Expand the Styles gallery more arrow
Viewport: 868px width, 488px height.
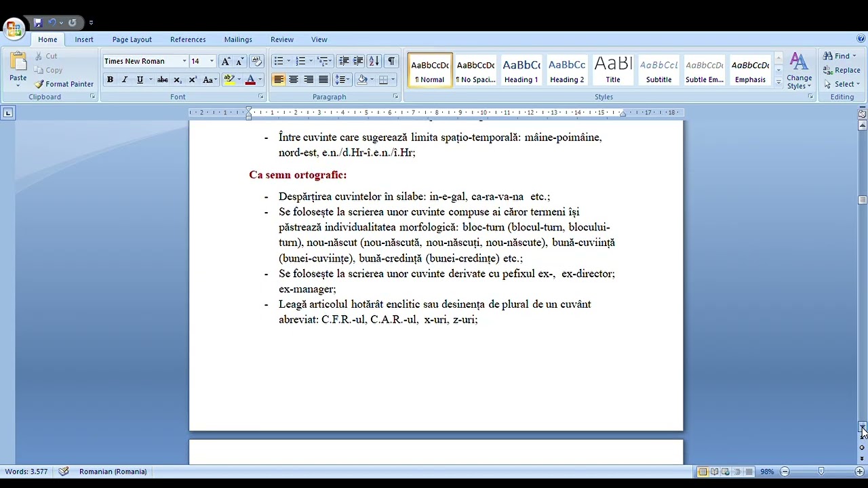[778, 83]
